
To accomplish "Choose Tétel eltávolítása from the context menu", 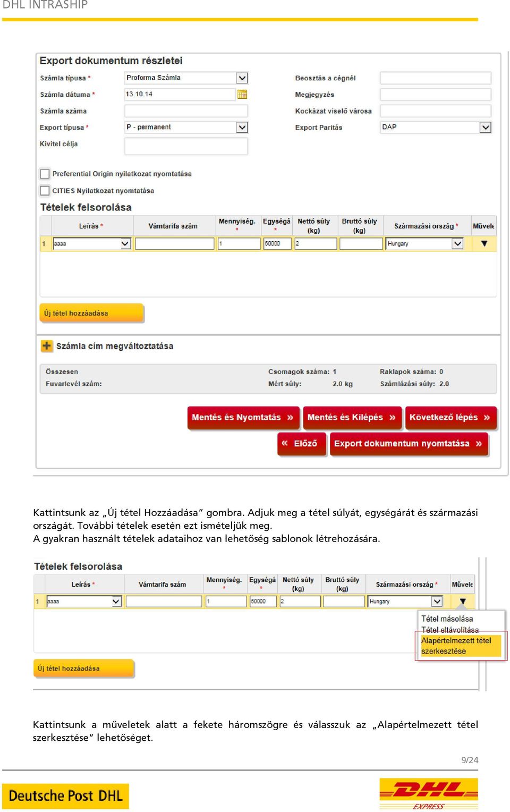I will [450, 630].
